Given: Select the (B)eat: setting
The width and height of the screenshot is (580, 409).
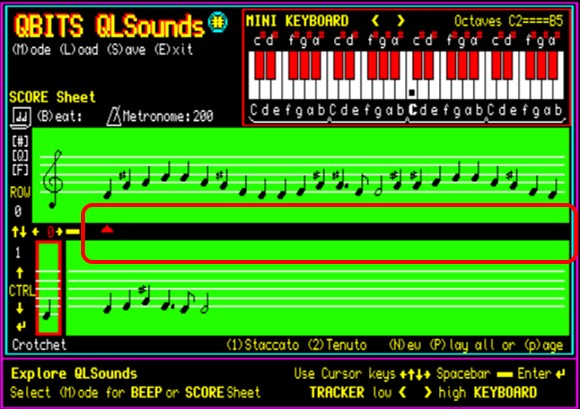Looking at the screenshot, I should 60,116.
